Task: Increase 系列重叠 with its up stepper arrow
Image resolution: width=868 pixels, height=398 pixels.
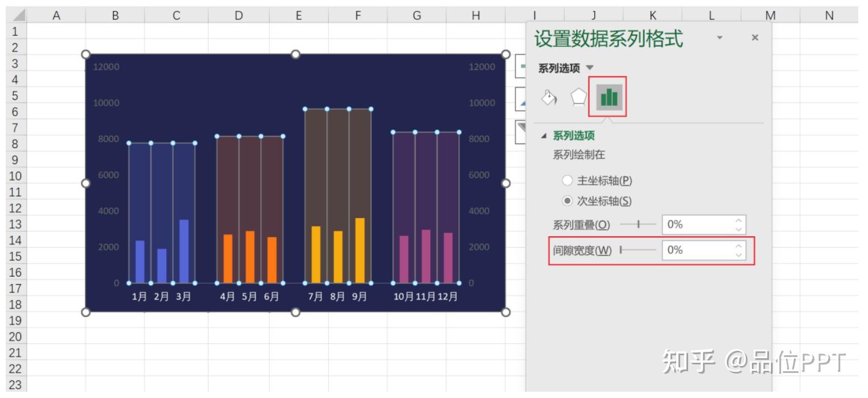Action: click(x=738, y=220)
